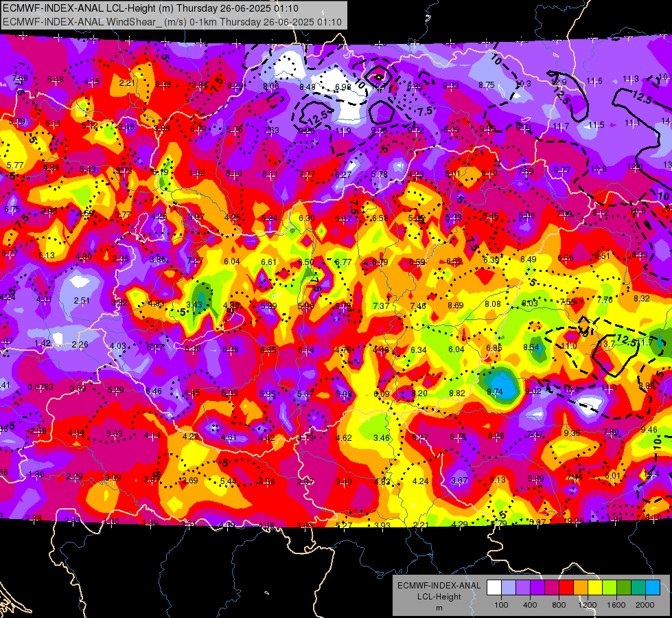
Task: Click the wind shear value '3.69'
Action: [x=190, y=481]
